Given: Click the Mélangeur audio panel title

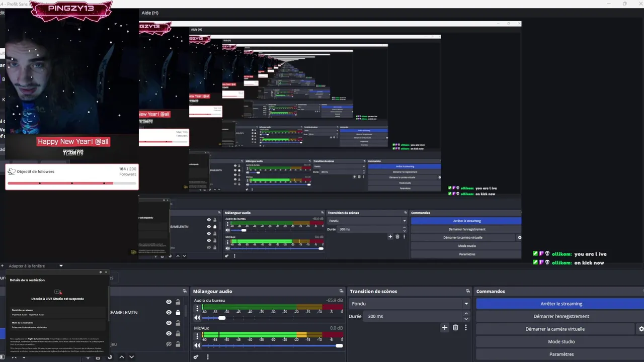Looking at the screenshot, I should (x=212, y=291).
